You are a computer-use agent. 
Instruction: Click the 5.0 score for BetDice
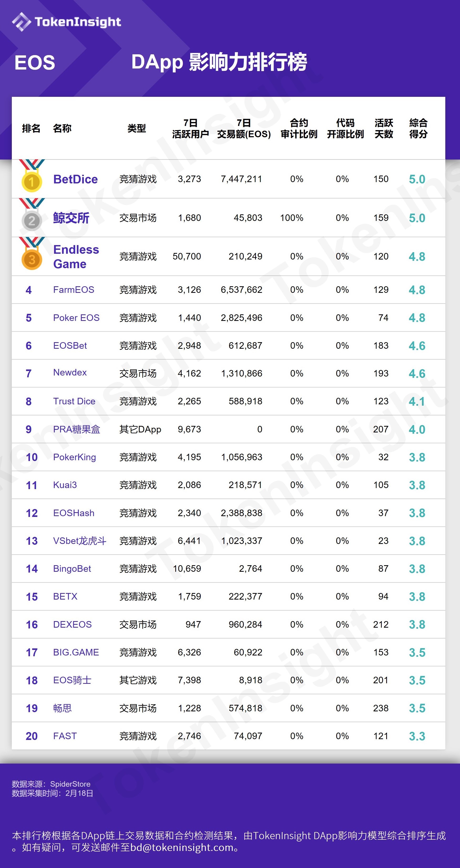coord(417,179)
